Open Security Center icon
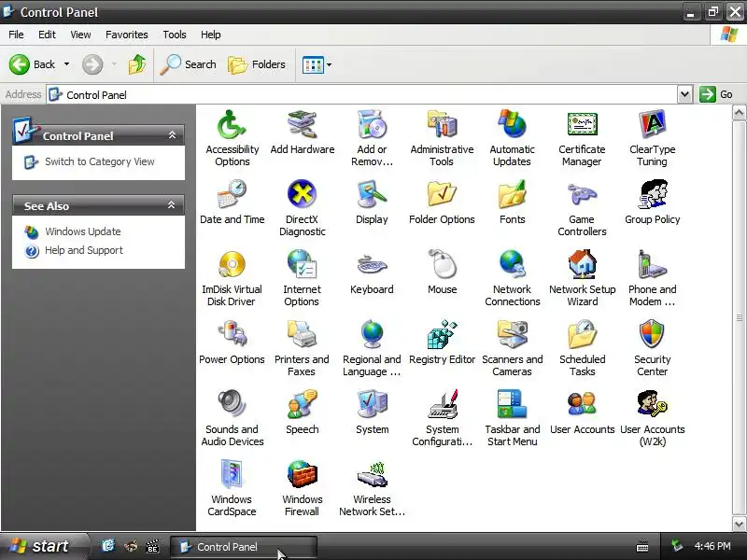747x560 pixels. (652, 348)
